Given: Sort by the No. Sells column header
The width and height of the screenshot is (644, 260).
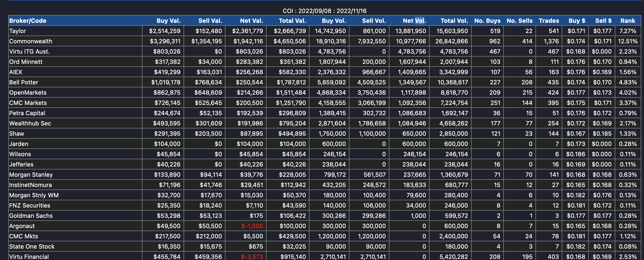Looking at the screenshot, I should (520, 21).
